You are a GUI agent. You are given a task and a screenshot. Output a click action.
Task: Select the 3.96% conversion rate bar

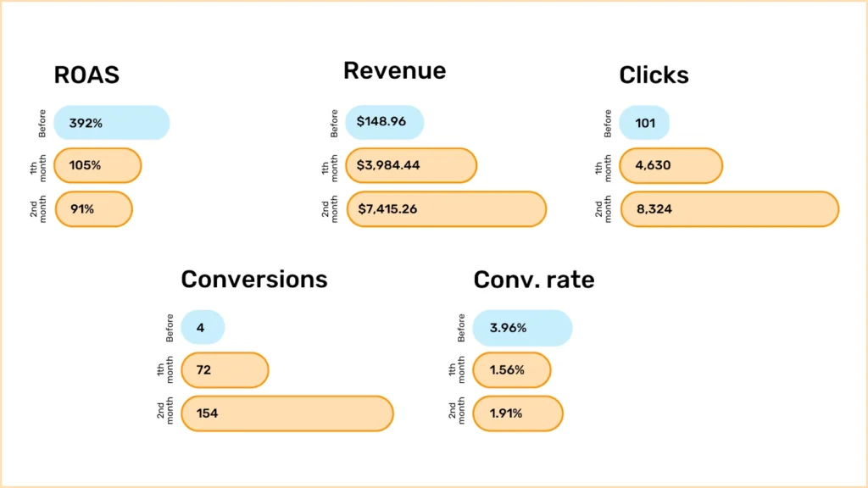tap(522, 328)
